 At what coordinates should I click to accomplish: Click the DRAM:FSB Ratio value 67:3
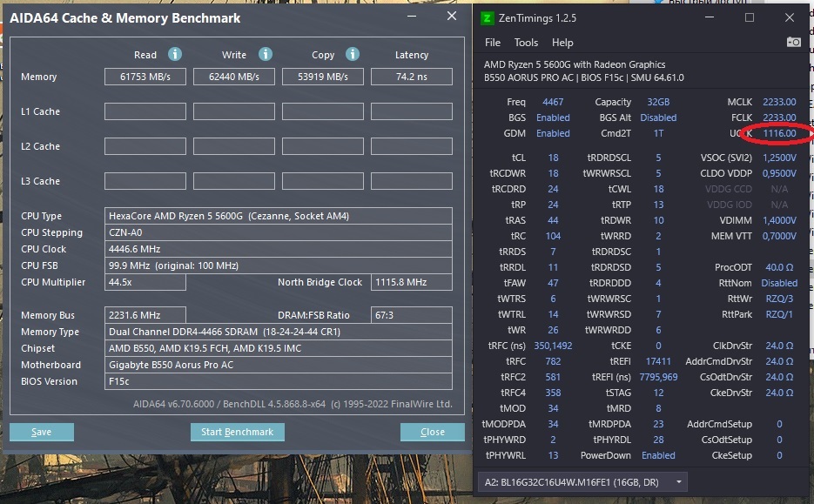[412, 315]
